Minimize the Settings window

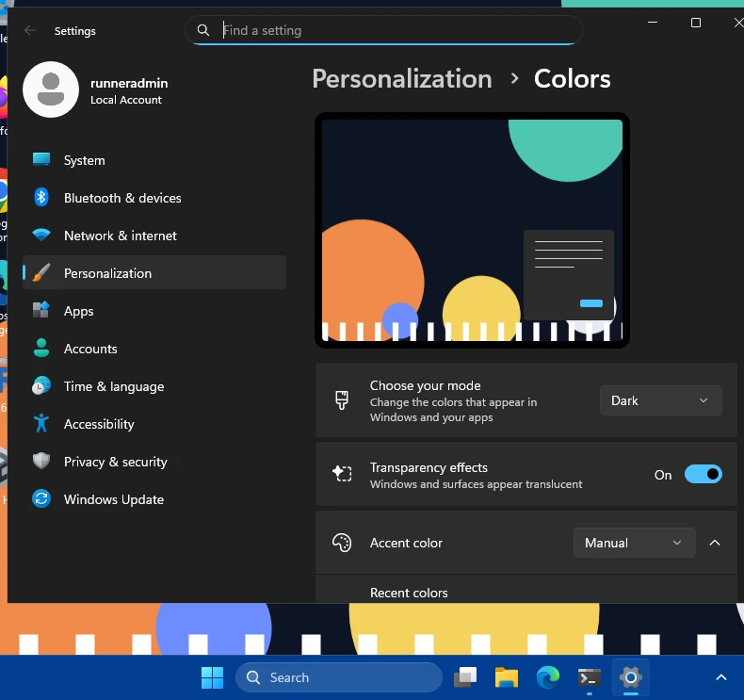coord(653,23)
